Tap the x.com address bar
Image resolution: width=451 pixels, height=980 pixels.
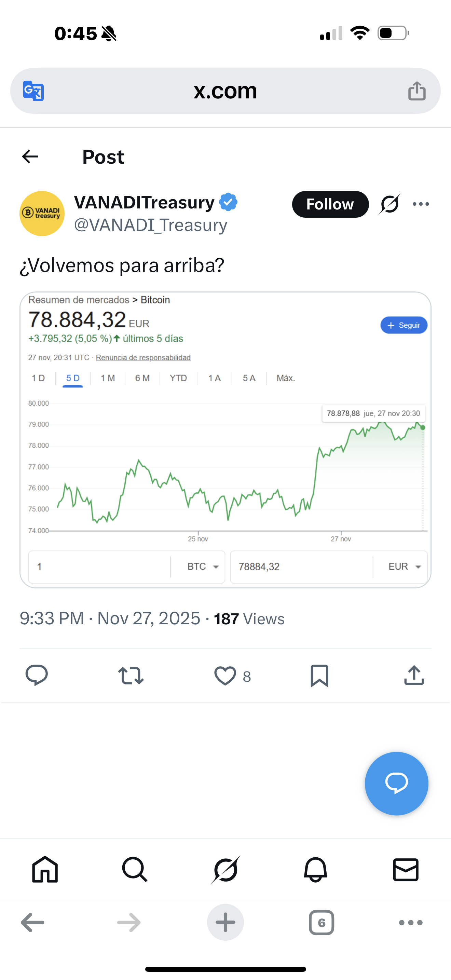(x=225, y=91)
